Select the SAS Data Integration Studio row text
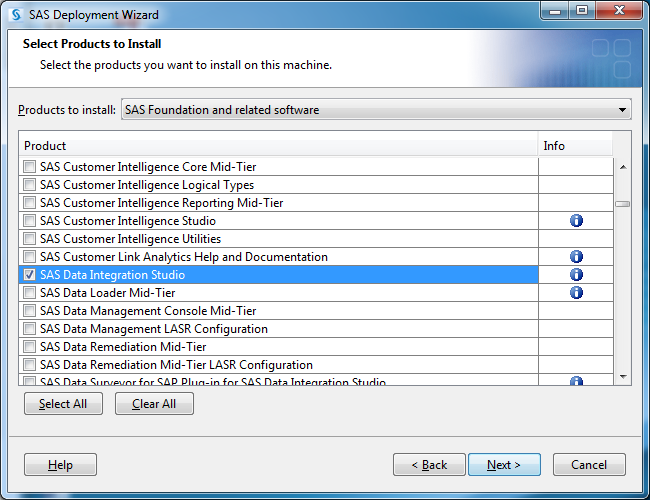 112,275
